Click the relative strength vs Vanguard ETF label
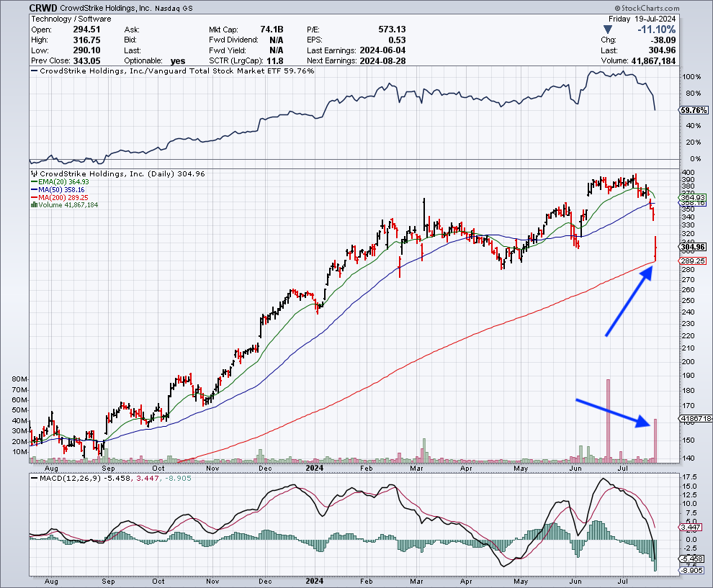 tap(176, 71)
